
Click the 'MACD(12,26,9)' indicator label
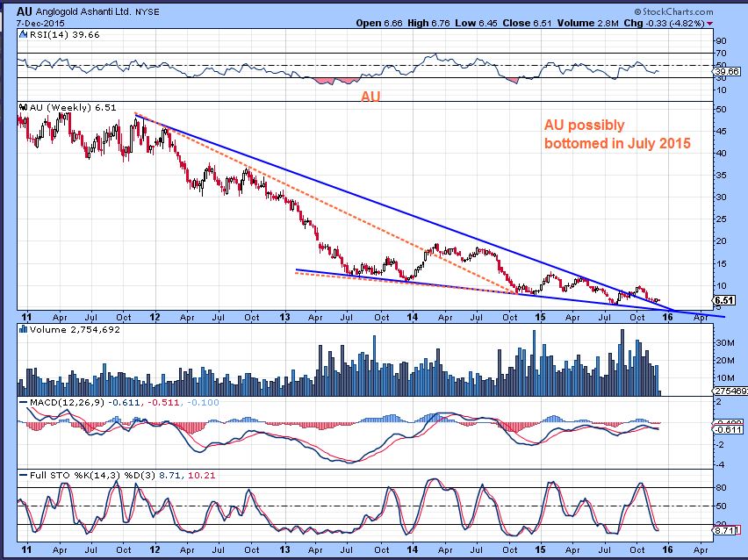pyautogui.click(x=67, y=402)
